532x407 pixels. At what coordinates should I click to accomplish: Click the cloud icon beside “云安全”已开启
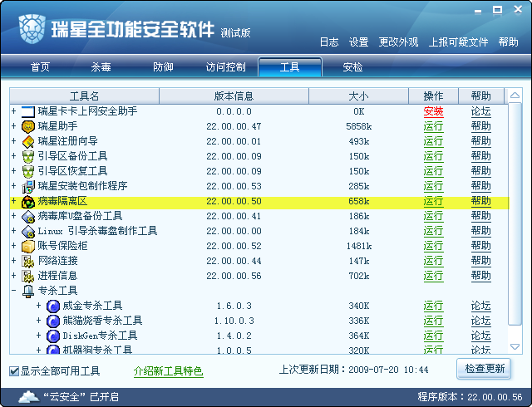[28, 396]
